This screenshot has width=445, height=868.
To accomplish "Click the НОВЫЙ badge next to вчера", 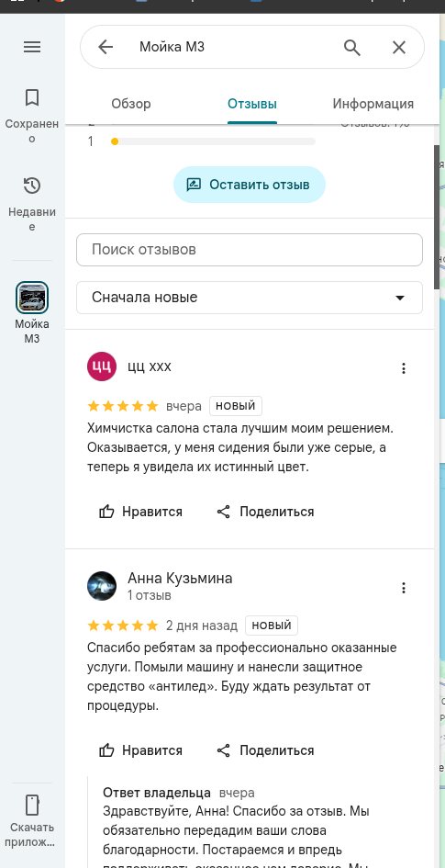I will pyautogui.click(x=236, y=406).
